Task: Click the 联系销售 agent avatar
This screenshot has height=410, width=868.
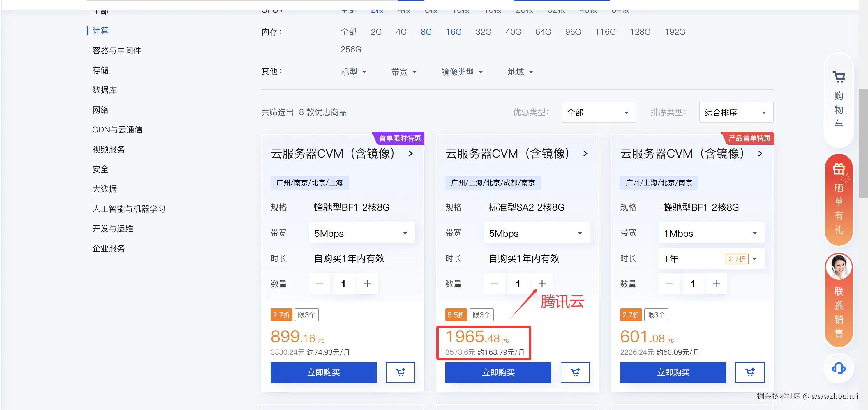Action: click(838, 266)
